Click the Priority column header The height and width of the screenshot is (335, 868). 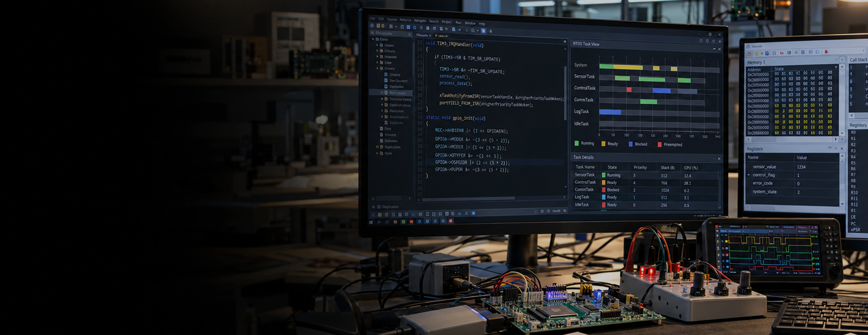coord(640,167)
